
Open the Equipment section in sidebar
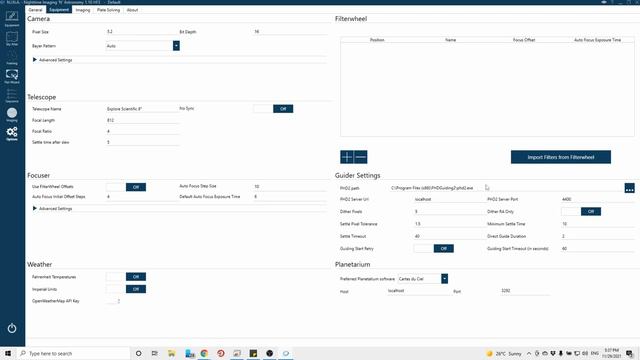coord(12,18)
